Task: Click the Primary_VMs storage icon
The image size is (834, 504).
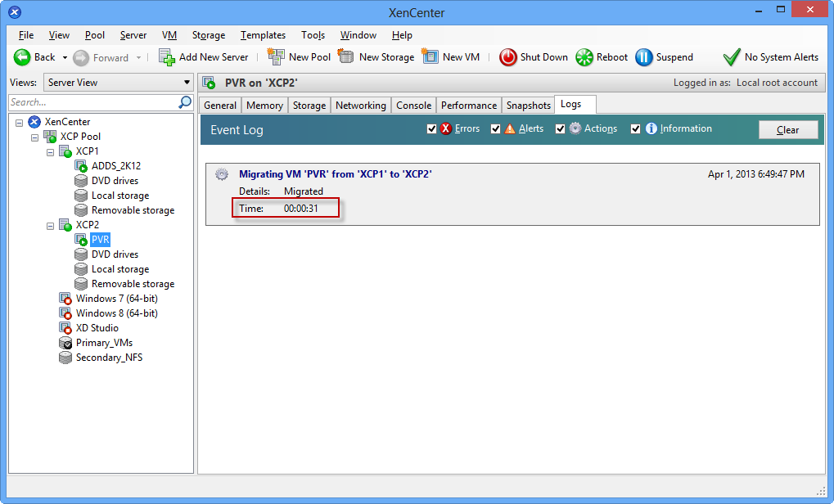Action: [65, 343]
